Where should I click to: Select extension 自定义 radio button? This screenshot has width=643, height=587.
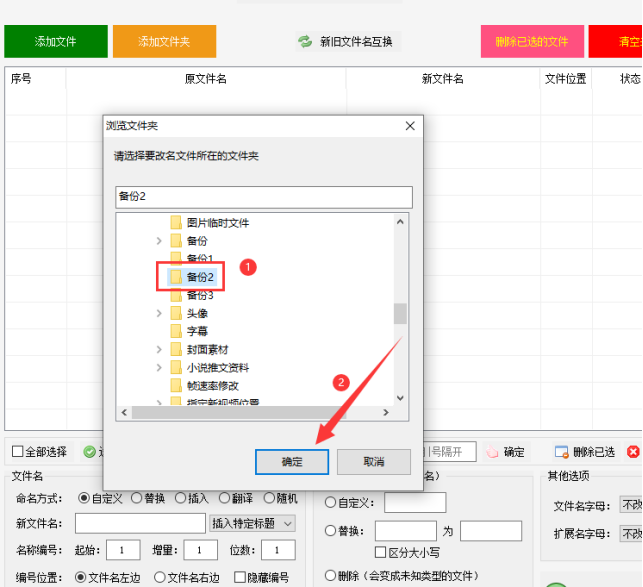click(x=331, y=502)
